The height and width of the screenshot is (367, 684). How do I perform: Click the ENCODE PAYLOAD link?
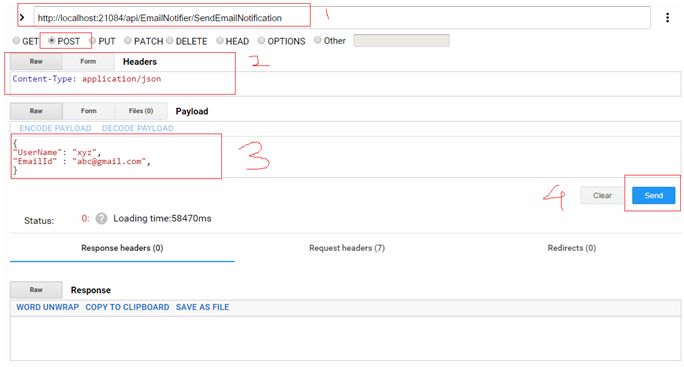click(55, 128)
